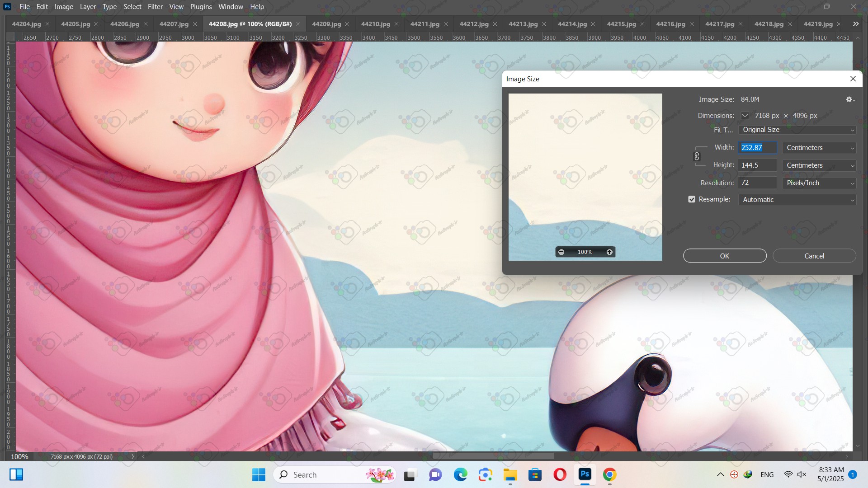Viewport: 868px width, 488px height.
Task: Open the Help menu
Action: [257, 7]
